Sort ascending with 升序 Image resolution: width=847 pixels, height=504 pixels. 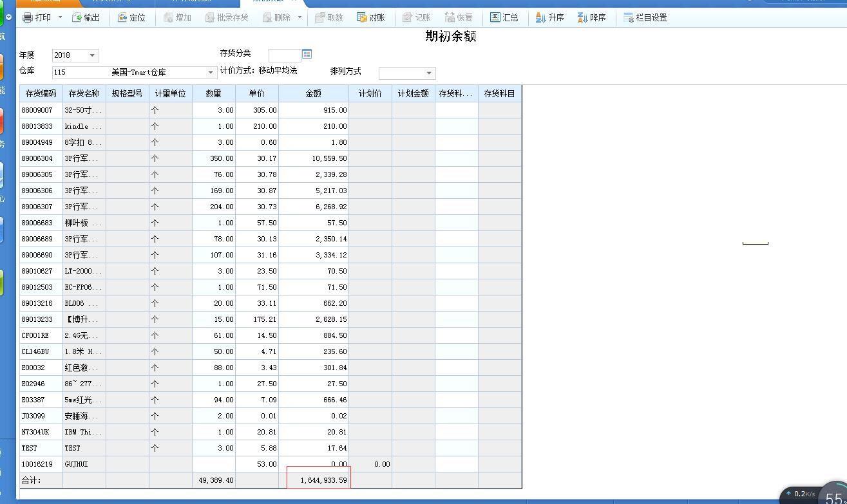click(550, 17)
